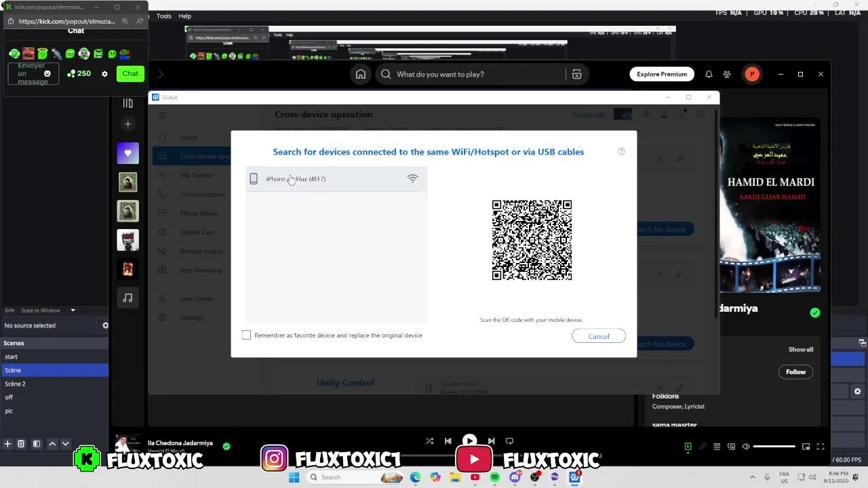Skip to previous track in Spotify
Screen dimensions: 868x488
(x=448, y=441)
